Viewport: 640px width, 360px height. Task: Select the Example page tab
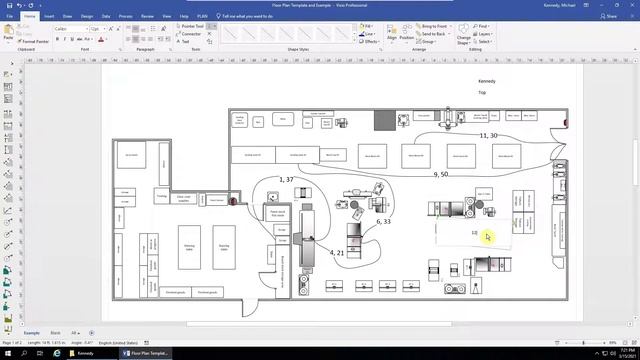click(x=32, y=333)
